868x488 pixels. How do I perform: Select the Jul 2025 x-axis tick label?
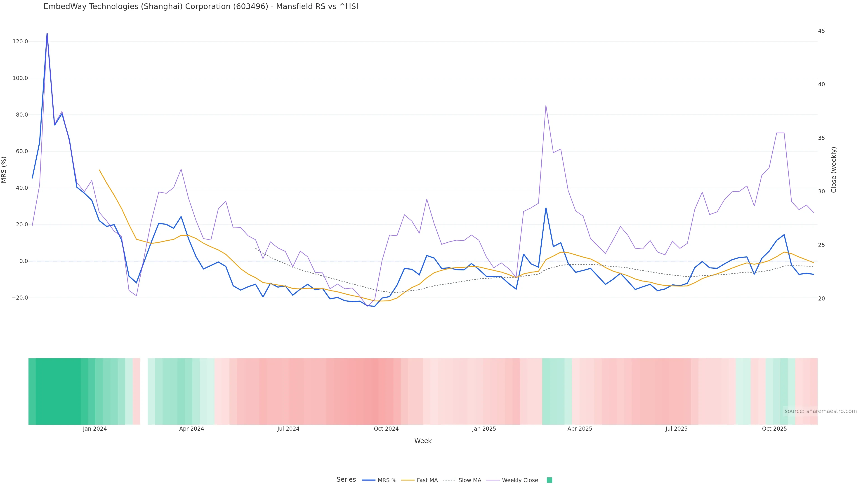point(676,429)
